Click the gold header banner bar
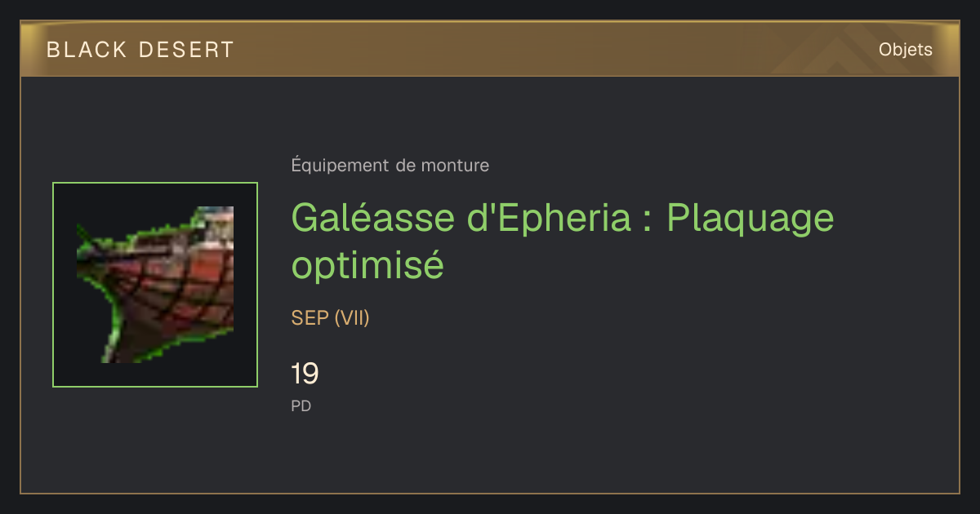980x514 pixels. [x=490, y=49]
